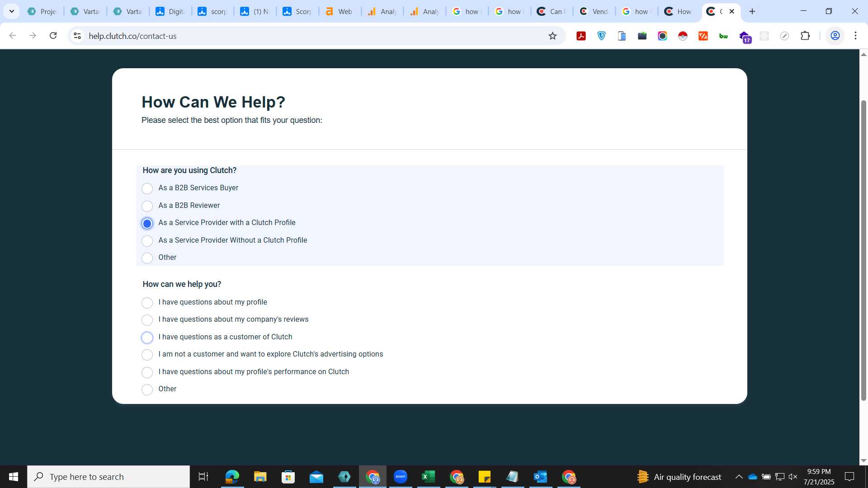Screen dimensions: 868x488
Task: Open Excel from the taskbar
Action: pyautogui.click(x=429, y=477)
